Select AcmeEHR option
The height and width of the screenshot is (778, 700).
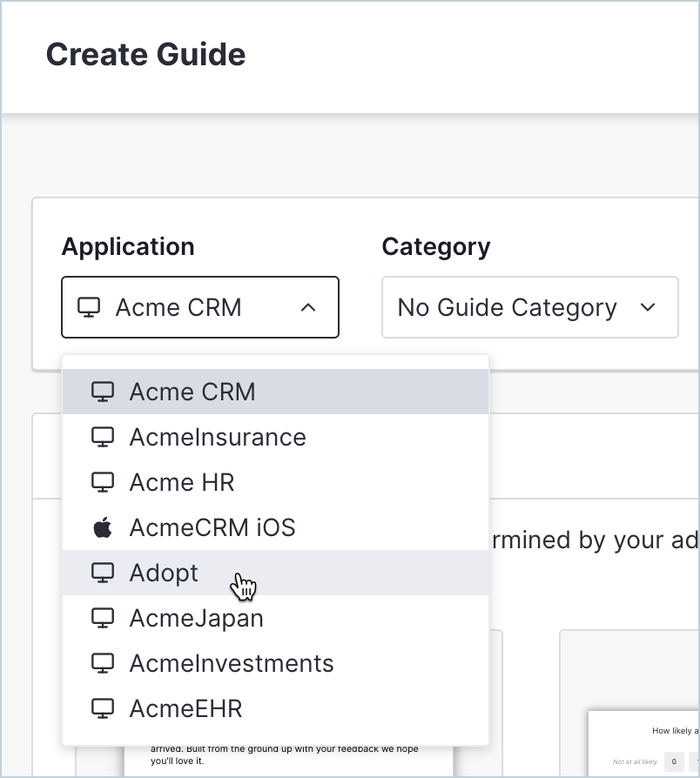point(275,708)
